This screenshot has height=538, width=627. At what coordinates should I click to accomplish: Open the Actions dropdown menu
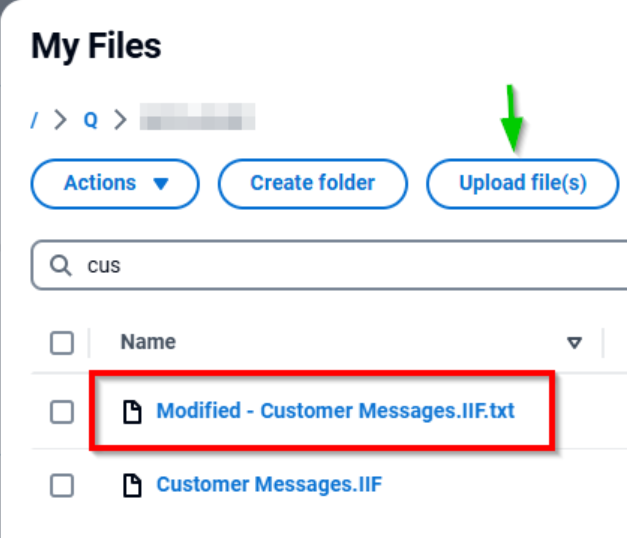click(115, 184)
